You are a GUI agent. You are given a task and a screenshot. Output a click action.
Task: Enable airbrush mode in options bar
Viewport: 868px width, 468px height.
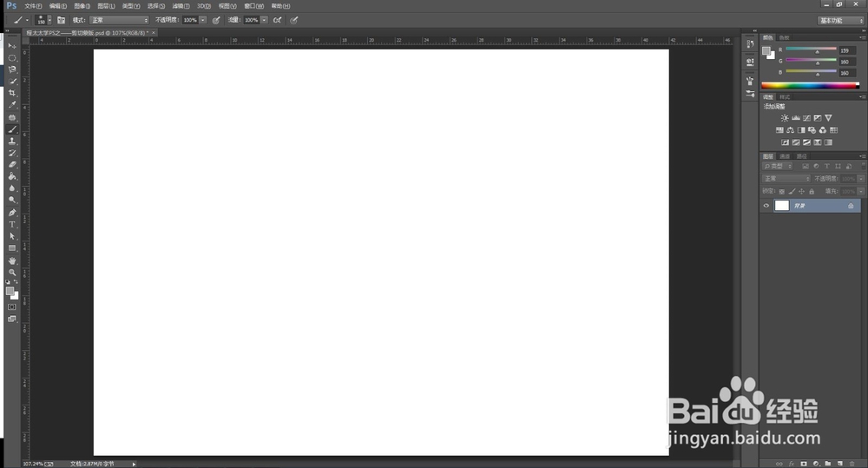[x=278, y=20]
